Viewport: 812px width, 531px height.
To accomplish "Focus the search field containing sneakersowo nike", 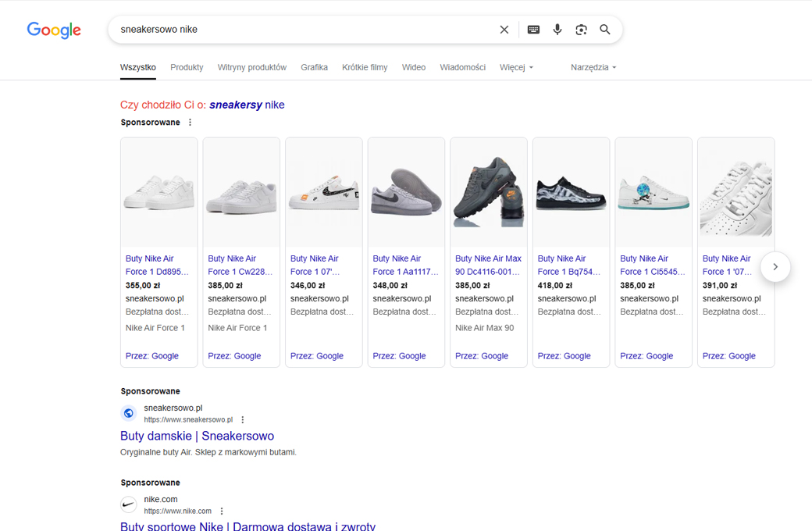I will (x=305, y=30).
